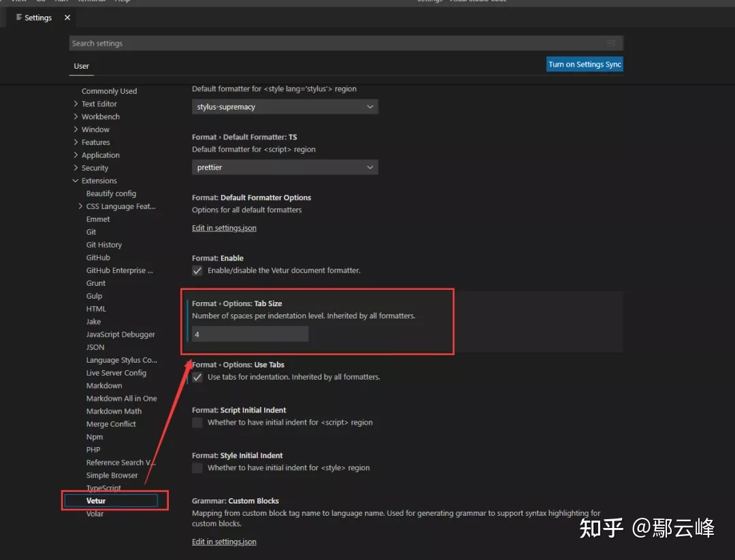The height and width of the screenshot is (560, 735).
Task: Click the Format Options: Use Tabs title
Action: pos(238,365)
